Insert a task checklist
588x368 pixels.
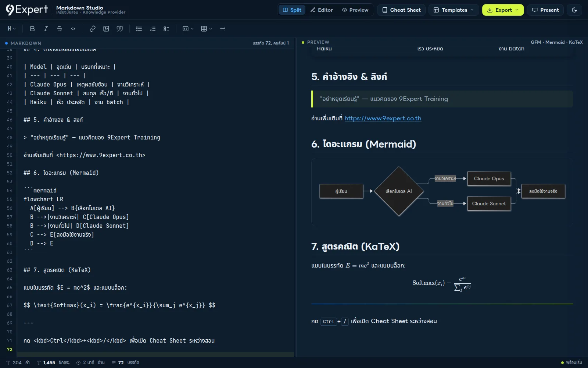[166, 29]
